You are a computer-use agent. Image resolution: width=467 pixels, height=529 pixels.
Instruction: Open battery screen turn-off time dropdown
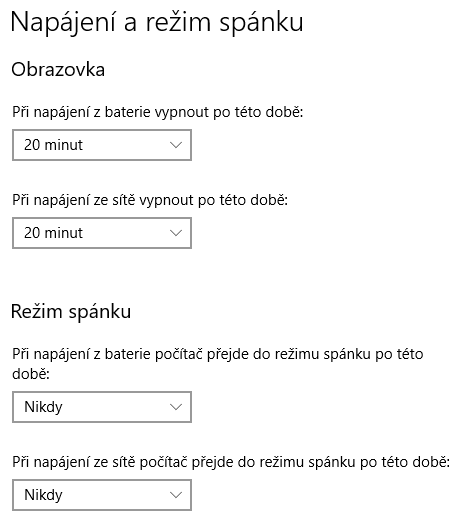102,145
